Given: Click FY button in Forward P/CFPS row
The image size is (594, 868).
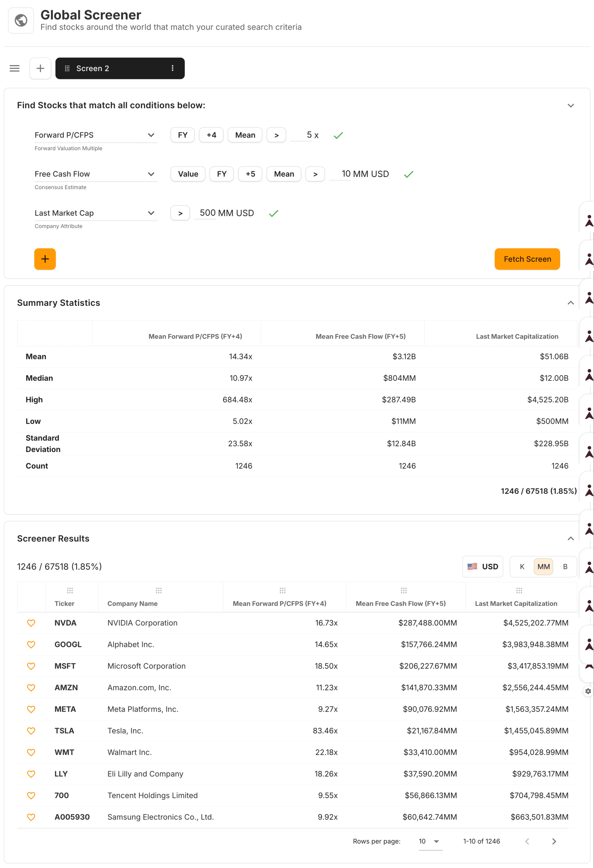Looking at the screenshot, I should 183,135.
